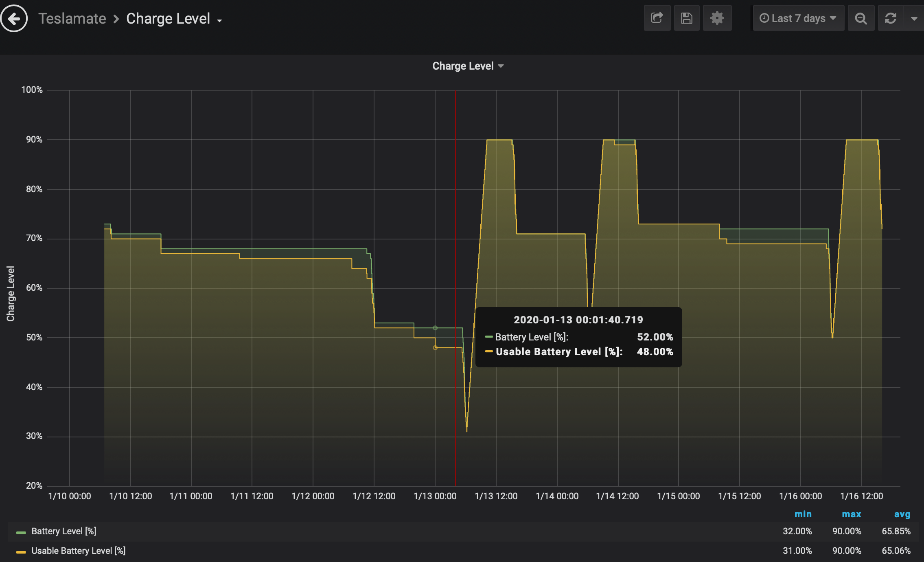Screen dimensions: 924x562
Task: Click the tooltip Battery Level 52.00% row
Action: point(579,337)
